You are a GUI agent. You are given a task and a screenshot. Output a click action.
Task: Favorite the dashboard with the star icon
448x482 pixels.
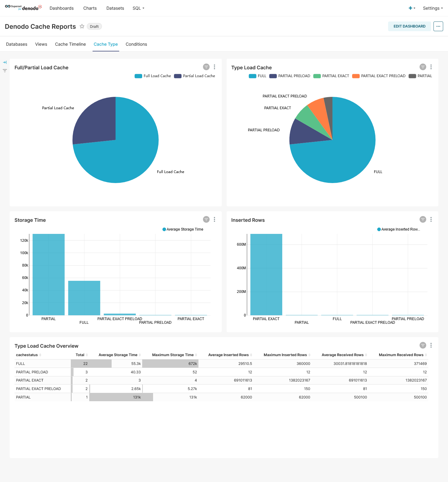point(82,26)
